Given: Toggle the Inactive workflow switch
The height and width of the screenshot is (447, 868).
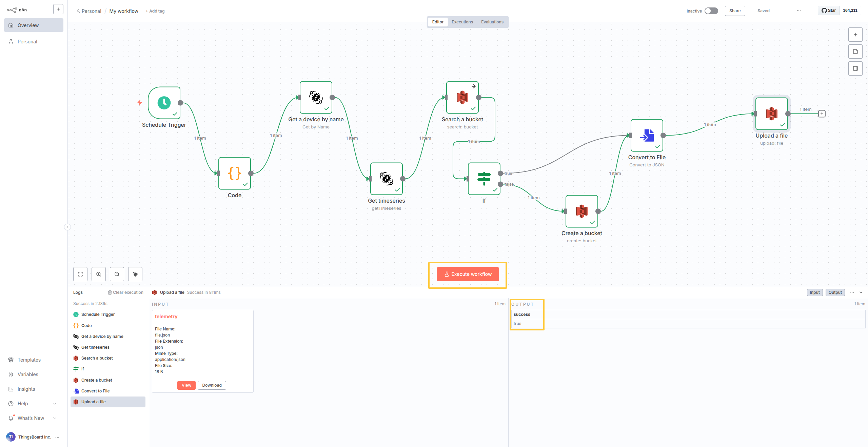Looking at the screenshot, I should [711, 11].
